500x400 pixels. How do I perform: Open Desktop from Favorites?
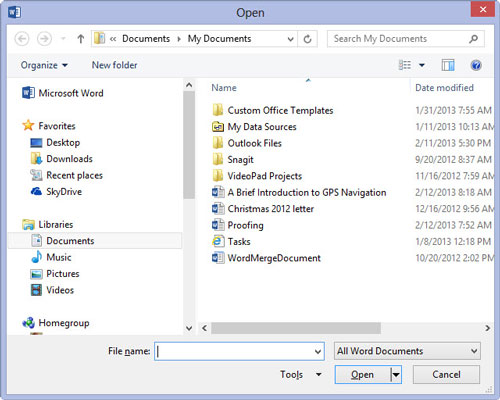click(55, 142)
